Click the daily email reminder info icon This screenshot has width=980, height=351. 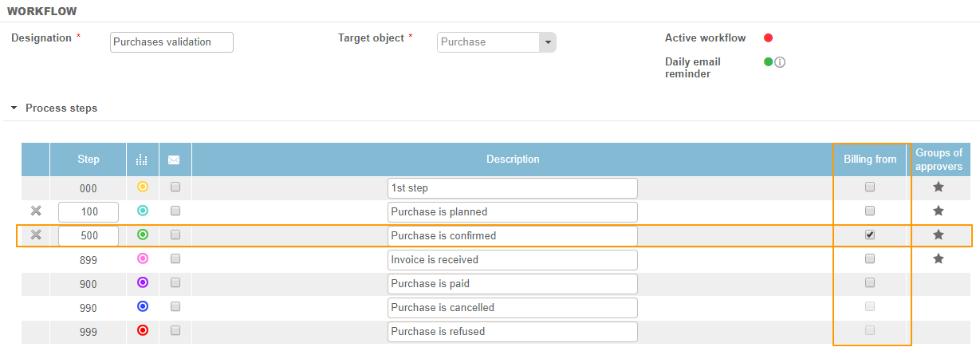coord(781,62)
